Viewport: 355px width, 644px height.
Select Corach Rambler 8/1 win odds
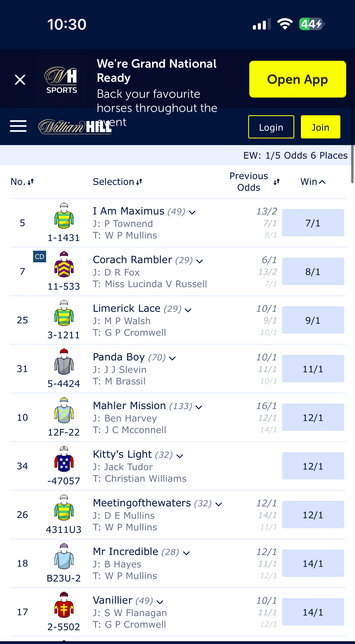(313, 271)
